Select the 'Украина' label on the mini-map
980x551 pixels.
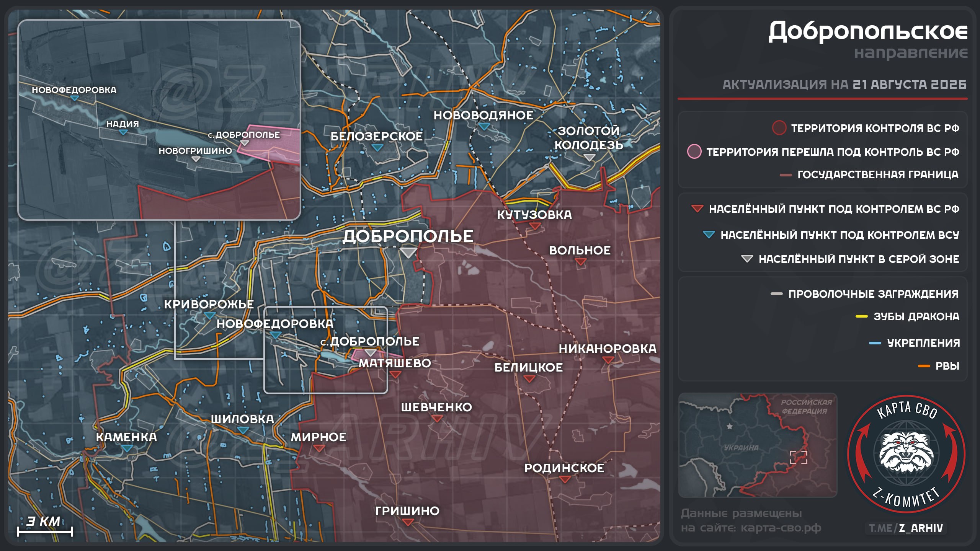click(x=741, y=448)
